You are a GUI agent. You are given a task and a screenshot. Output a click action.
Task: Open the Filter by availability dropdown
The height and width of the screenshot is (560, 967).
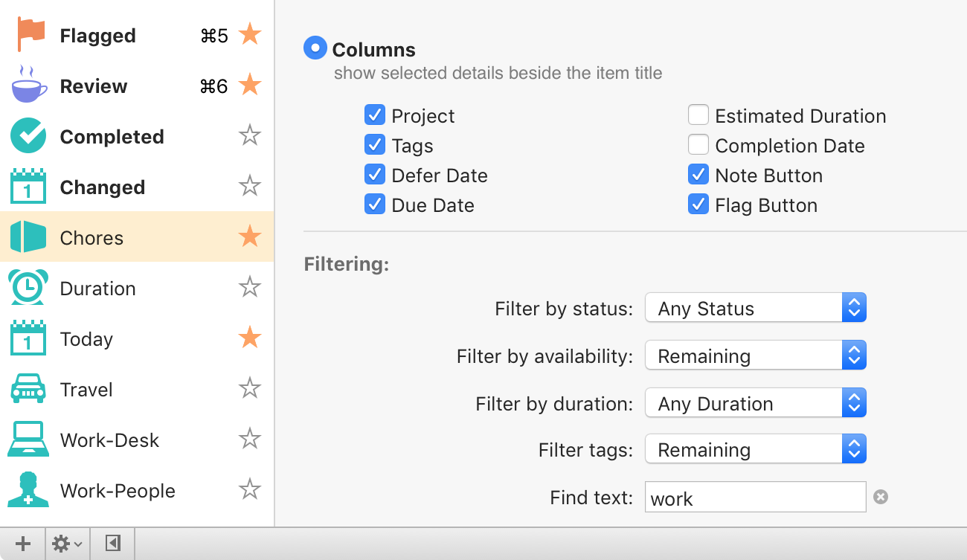click(x=756, y=355)
